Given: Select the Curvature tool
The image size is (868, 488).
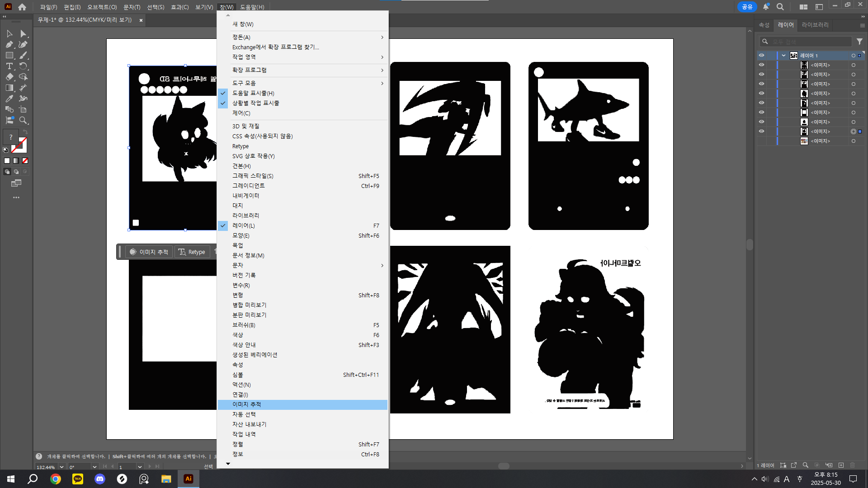Looking at the screenshot, I should pyautogui.click(x=24, y=45).
